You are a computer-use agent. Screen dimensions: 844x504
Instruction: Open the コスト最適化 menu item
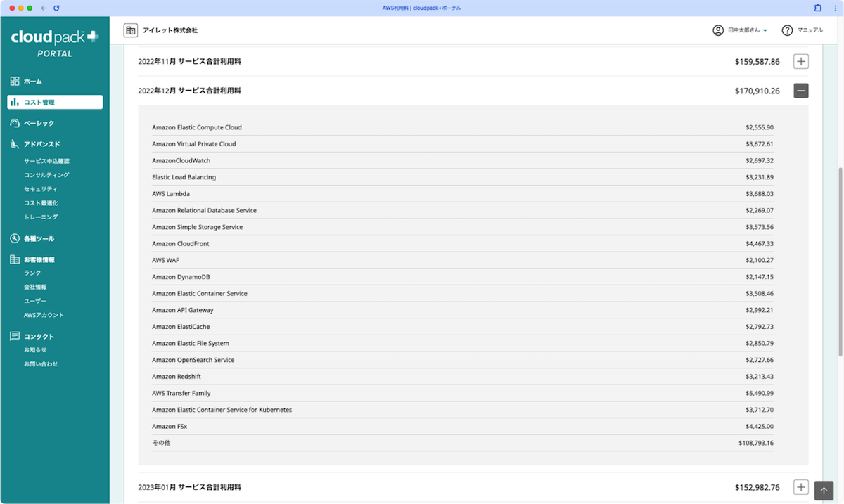coord(41,203)
